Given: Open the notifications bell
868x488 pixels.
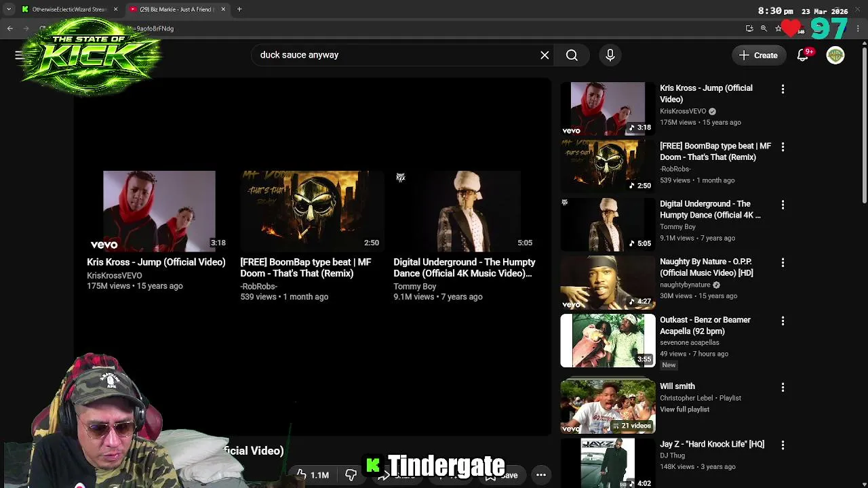Looking at the screenshot, I should pos(803,55).
